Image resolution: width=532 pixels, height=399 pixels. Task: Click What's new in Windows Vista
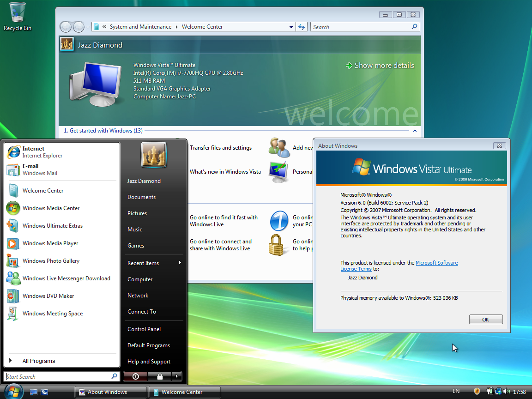(225, 172)
